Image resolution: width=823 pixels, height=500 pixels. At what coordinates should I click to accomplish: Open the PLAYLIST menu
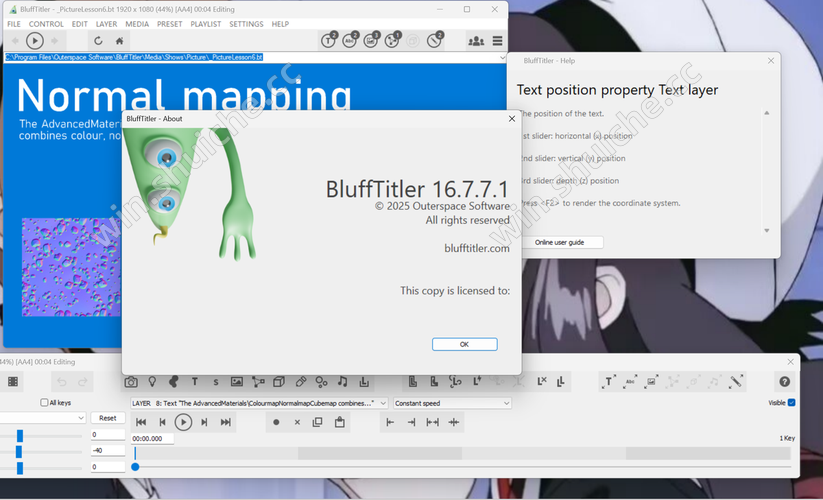tap(206, 24)
